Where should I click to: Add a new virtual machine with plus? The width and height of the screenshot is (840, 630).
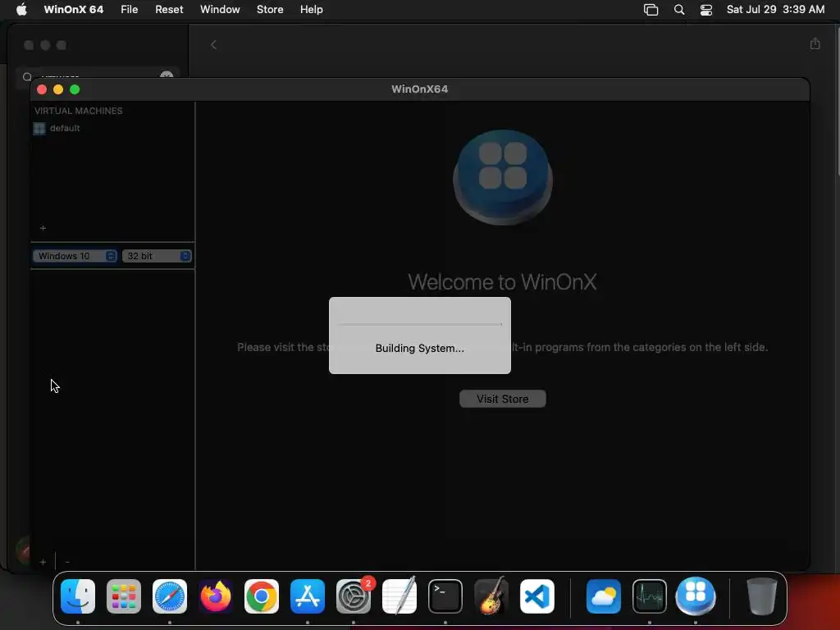(43, 228)
